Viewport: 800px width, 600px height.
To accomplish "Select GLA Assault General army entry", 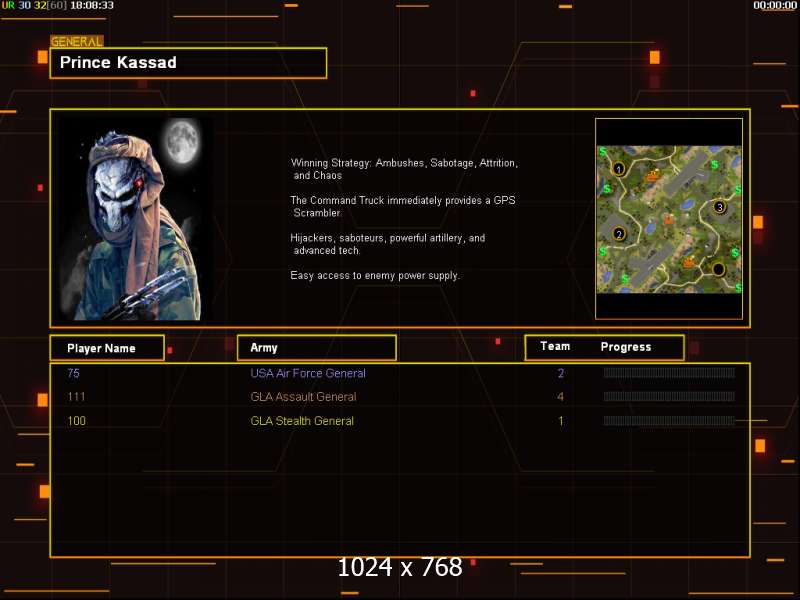I will point(303,396).
